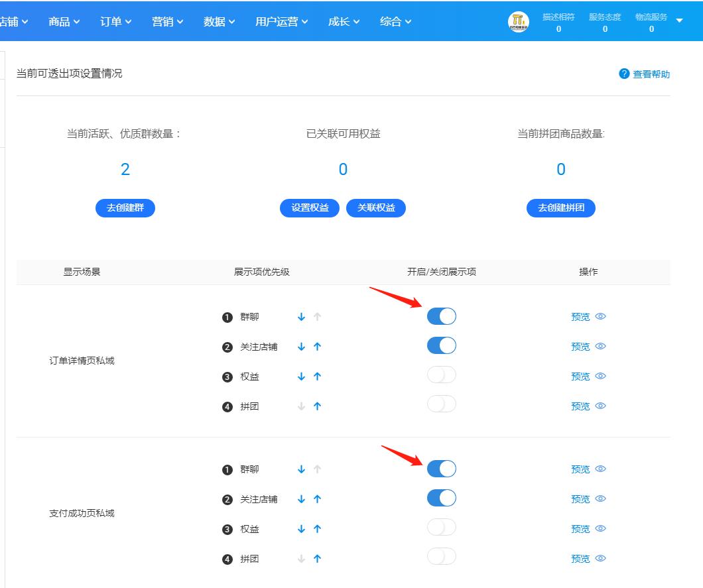
Task: Click the preview eye icon for 拼团 in 支付成功页私域
Action: (600, 559)
